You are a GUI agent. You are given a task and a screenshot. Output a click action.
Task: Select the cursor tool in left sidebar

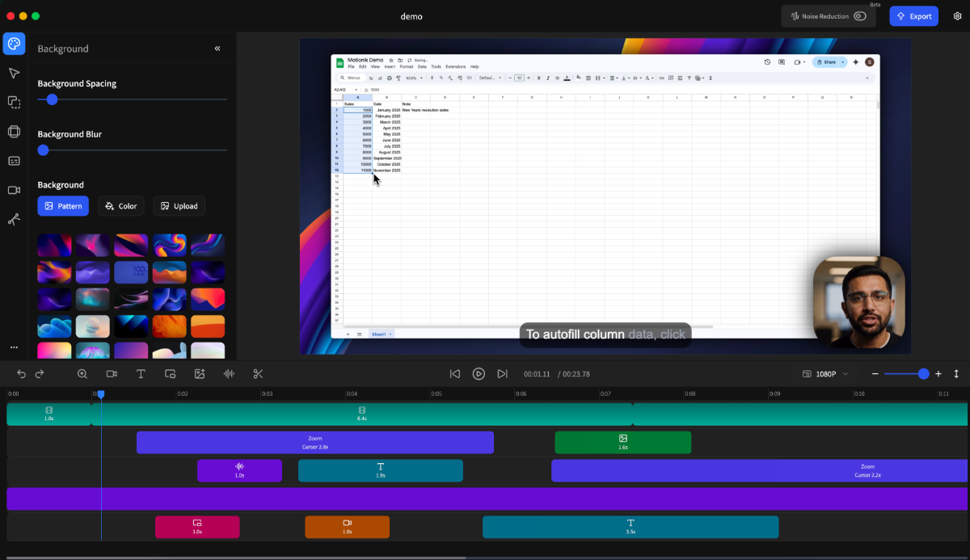point(14,74)
